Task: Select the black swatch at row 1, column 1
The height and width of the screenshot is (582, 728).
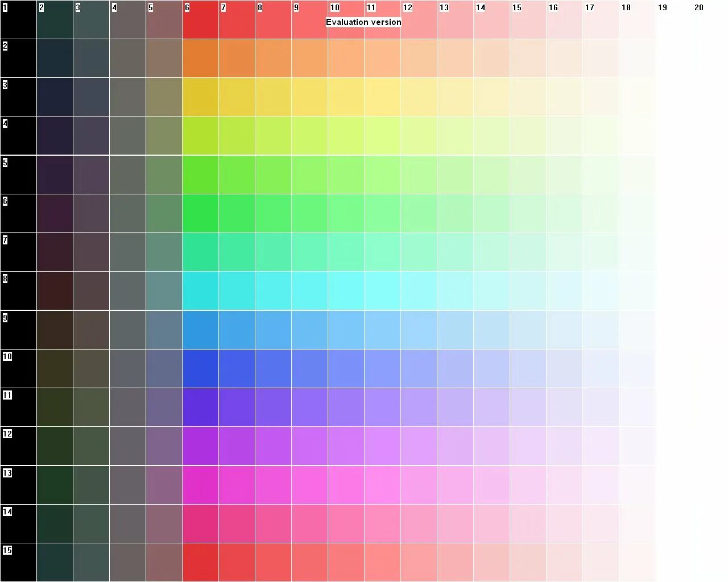Action: pyautogui.click(x=18, y=19)
